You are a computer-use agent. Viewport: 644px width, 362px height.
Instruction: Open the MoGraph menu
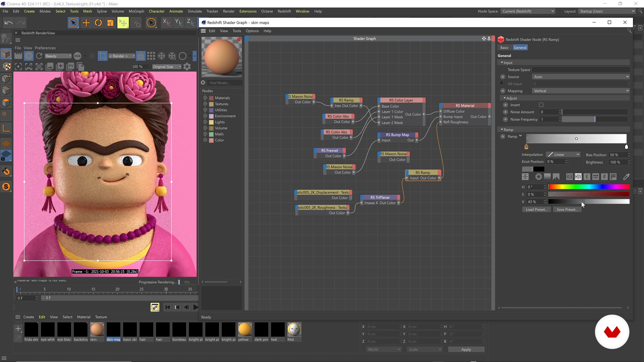(136, 11)
